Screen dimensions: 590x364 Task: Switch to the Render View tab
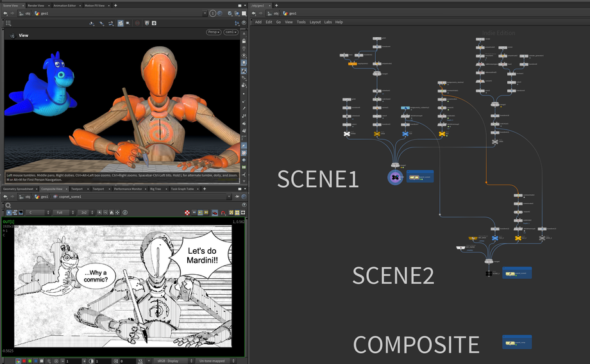coord(36,5)
